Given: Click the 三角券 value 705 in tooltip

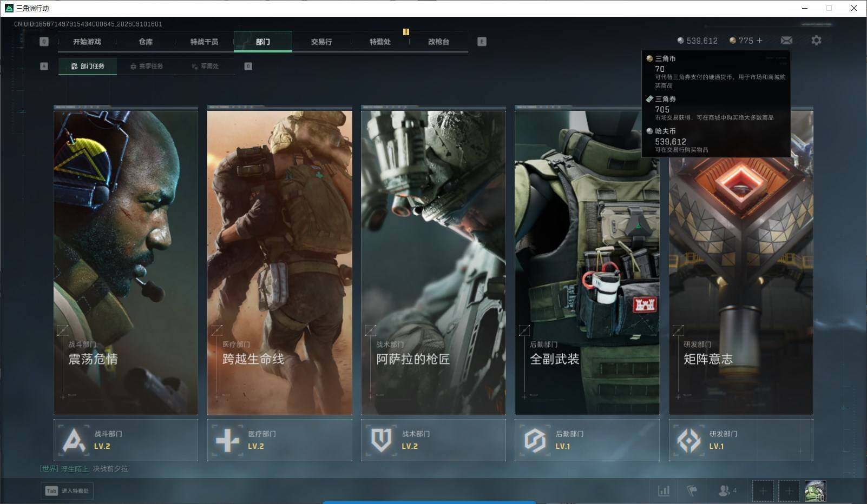Looking at the screenshot, I should (662, 109).
